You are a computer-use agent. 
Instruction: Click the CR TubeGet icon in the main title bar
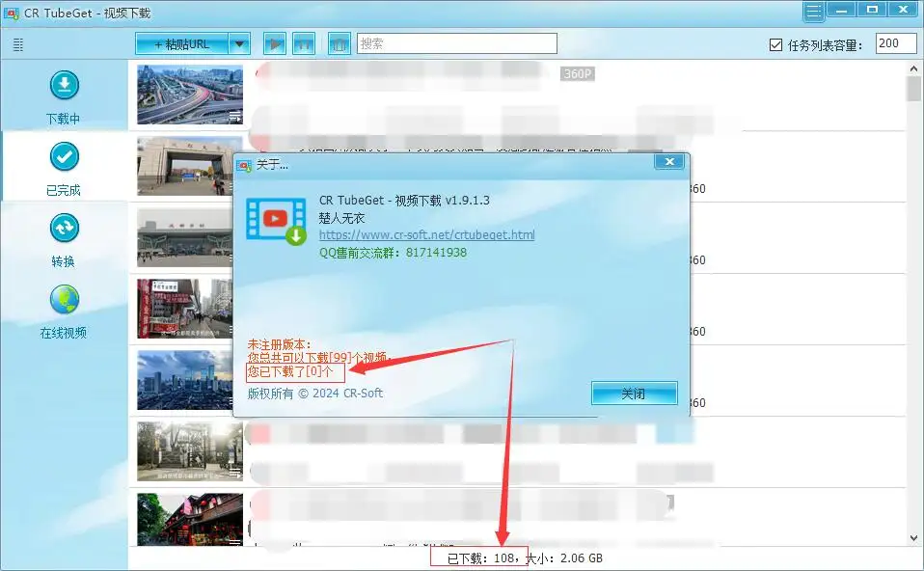pos(12,13)
